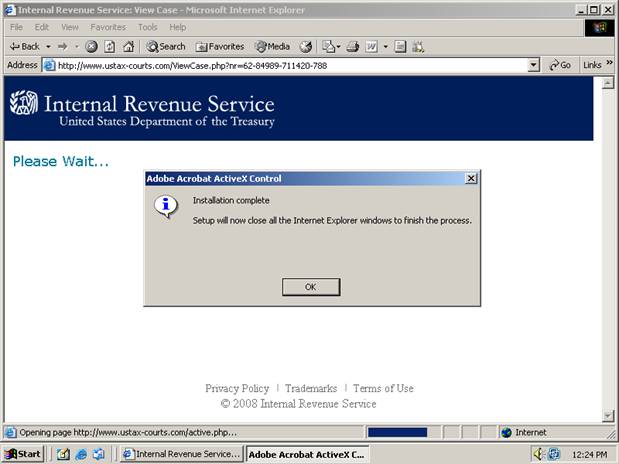Open the Favorites toolbar button
The height and width of the screenshot is (464, 619).
[x=219, y=47]
